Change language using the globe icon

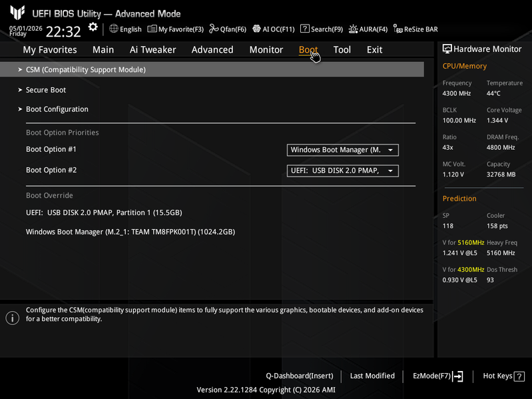point(114,29)
